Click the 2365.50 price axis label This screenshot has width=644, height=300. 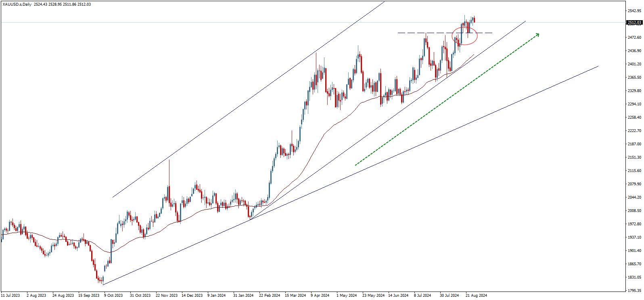tap(635, 78)
